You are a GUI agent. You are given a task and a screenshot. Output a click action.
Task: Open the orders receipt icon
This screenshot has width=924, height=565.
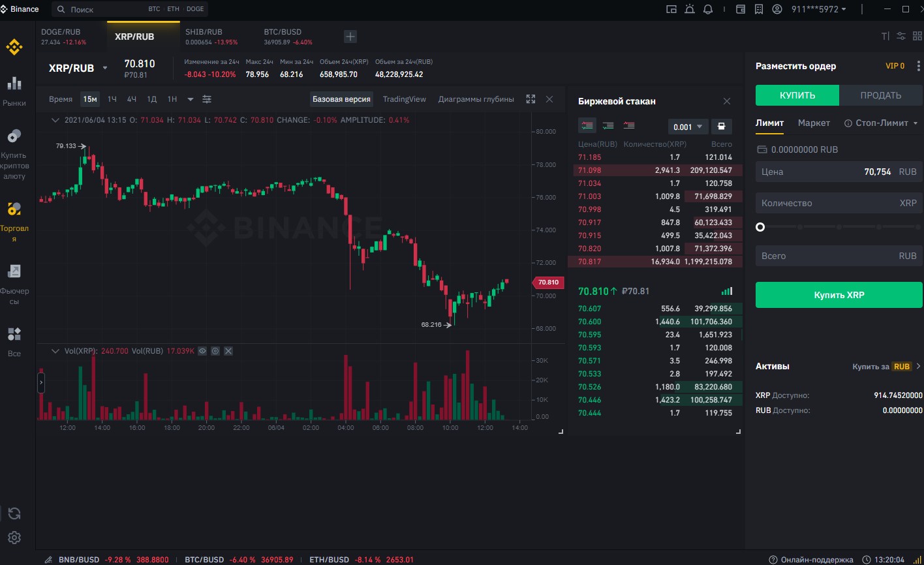click(x=759, y=9)
